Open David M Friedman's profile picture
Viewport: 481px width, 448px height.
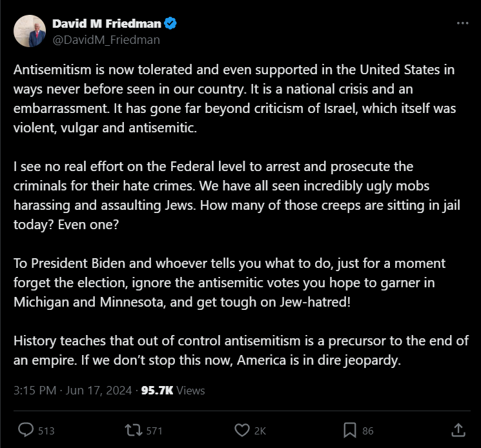tap(29, 32)
